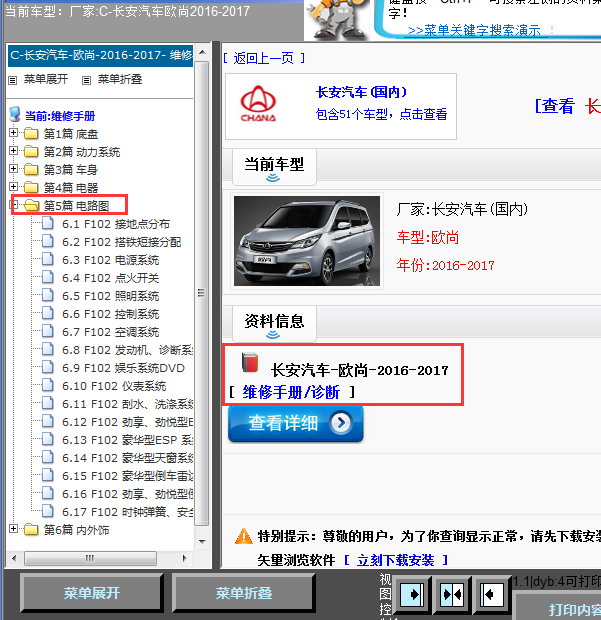Viewport: 601px width, 620px height.
Task: Click 包含51个车型，点击查看 link
Action: click(x=381, y=114)
